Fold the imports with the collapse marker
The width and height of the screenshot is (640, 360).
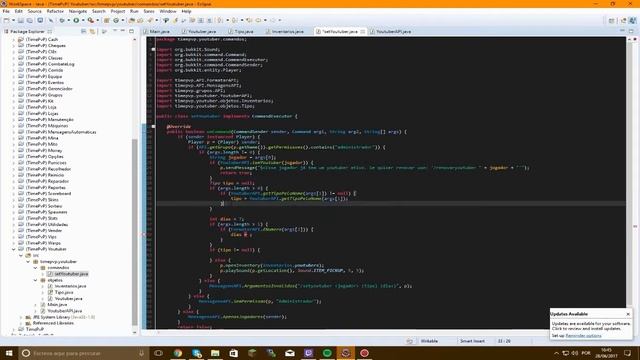153,49
